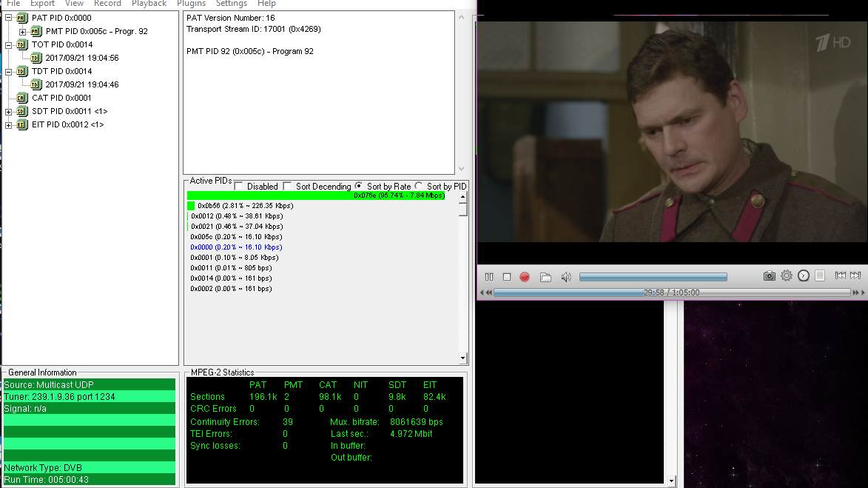Select the 0x0b56 PID row
Viewport: 868px width, 488px height.
tap(240, 206)
